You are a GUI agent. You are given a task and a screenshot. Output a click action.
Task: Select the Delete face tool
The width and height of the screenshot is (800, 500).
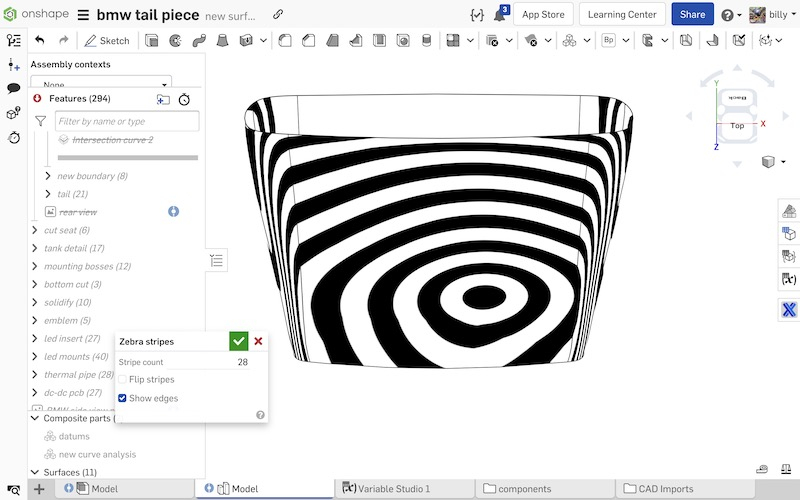(531, 40)
